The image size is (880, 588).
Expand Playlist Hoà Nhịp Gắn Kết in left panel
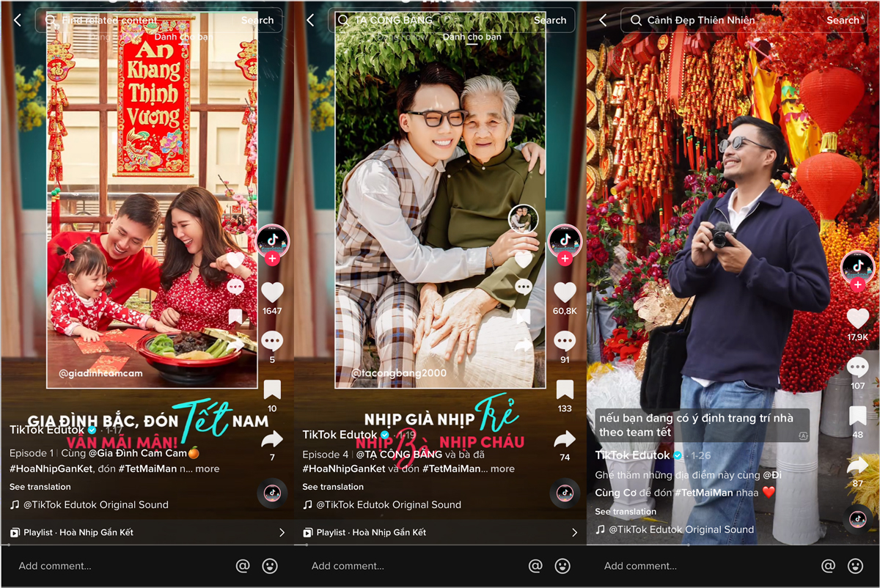[x=147, y=532]
